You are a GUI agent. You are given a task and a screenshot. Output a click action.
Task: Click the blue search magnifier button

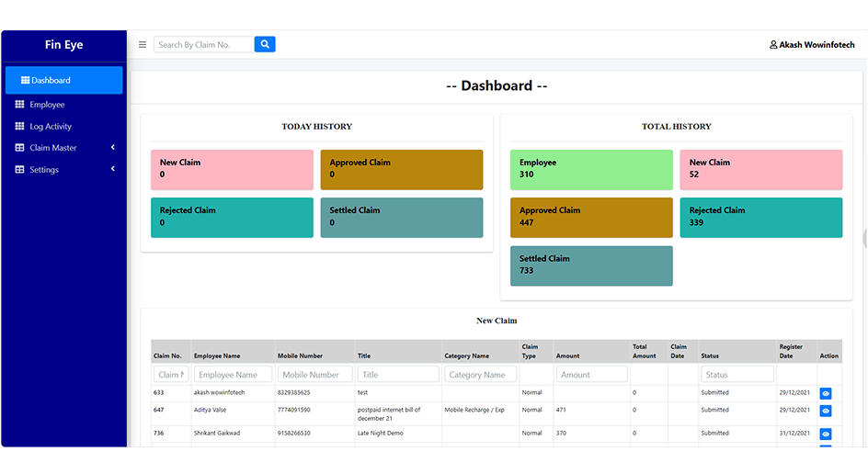click(265, 44)
